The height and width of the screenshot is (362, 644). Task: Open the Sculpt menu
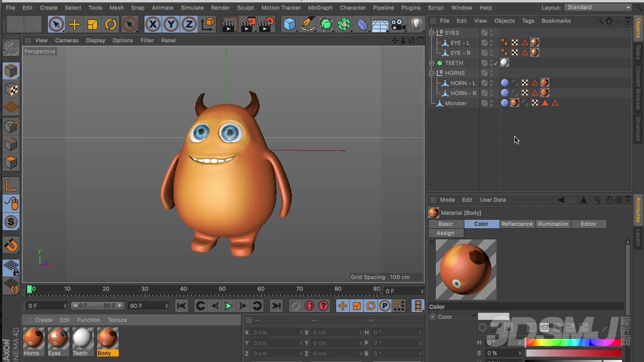(246, 8)
